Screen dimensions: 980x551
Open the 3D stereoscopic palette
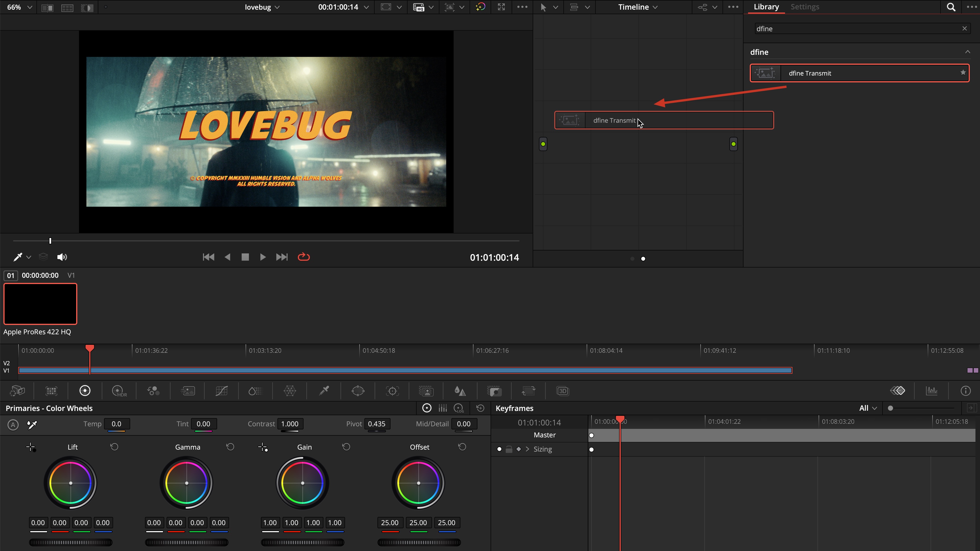[563, 391]
